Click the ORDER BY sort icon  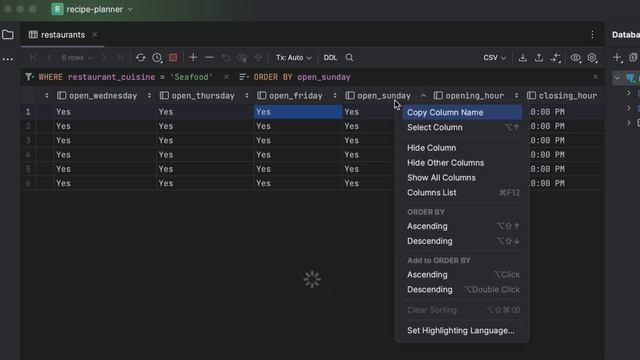click(244, 77)
